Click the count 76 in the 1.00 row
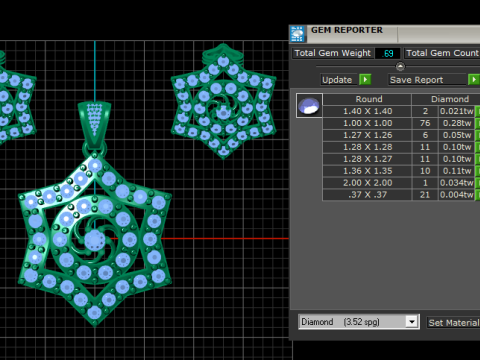The width and height of the screenshot is (480, 360). click(425, 123)
